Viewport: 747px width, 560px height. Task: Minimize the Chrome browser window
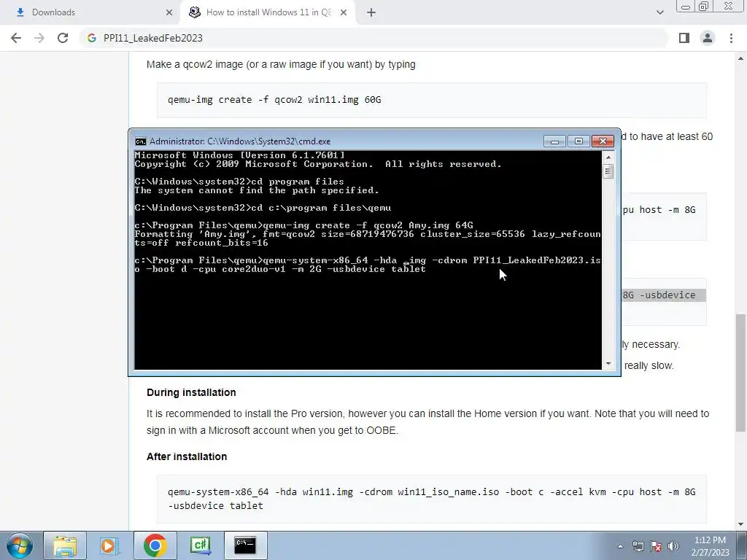tap(686, 7)
